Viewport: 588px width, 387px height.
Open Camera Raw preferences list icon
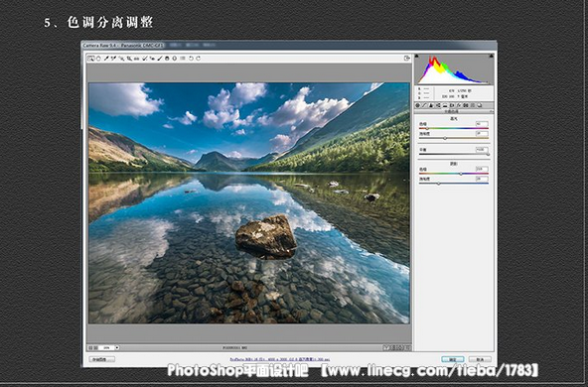182,59
